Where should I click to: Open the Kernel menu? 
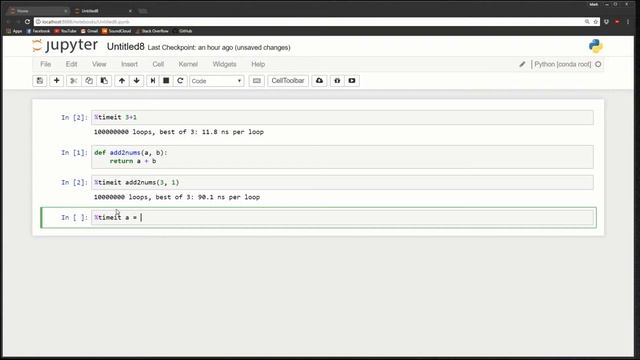pos(188,64)
